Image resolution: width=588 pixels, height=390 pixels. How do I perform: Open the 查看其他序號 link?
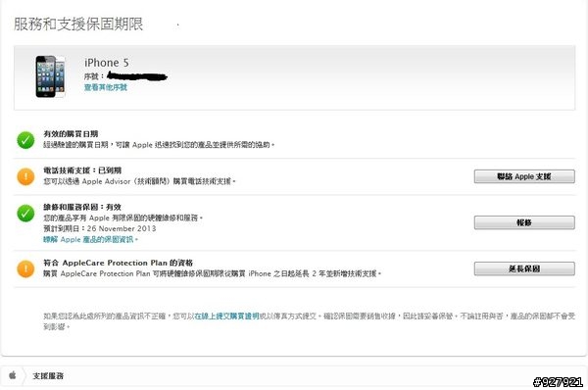pyautogui.click(x=106, y=87)
